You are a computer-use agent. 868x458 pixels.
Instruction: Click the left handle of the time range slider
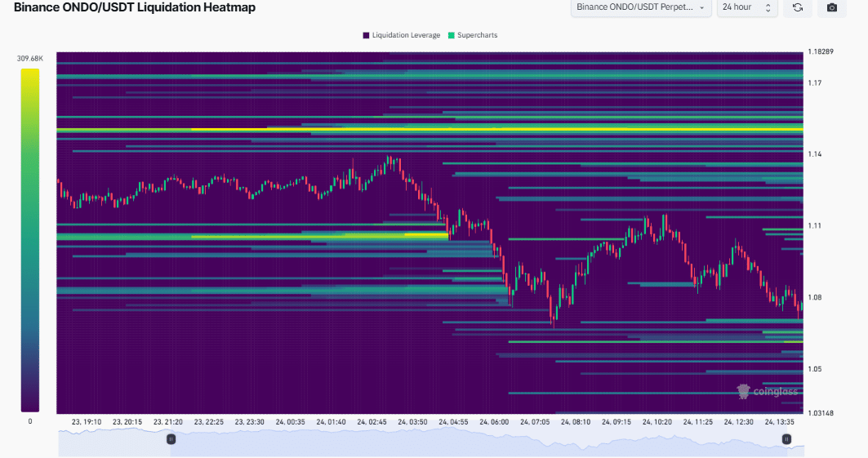[171, 439]
